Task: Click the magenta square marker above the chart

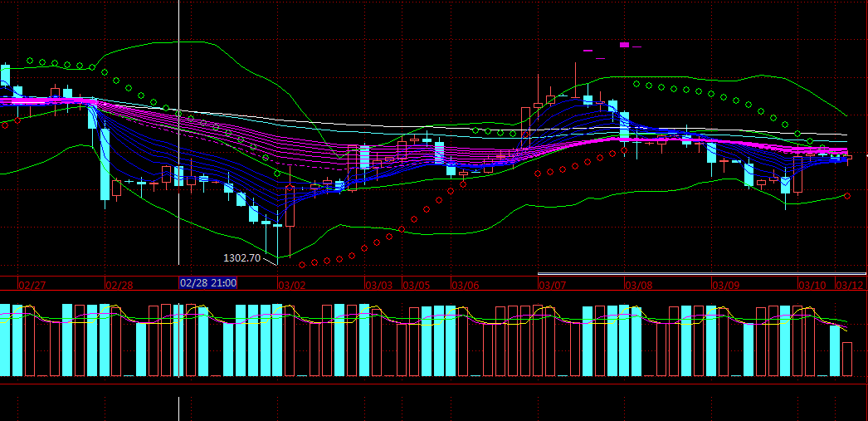Action: (624, 45)
